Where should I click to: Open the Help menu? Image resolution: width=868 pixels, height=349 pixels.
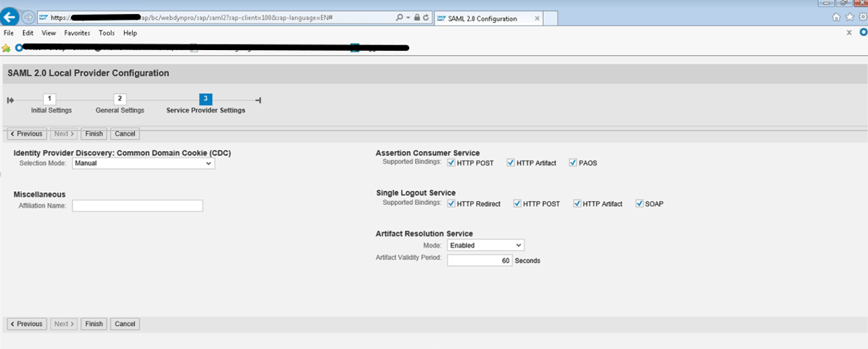[130, 33]
